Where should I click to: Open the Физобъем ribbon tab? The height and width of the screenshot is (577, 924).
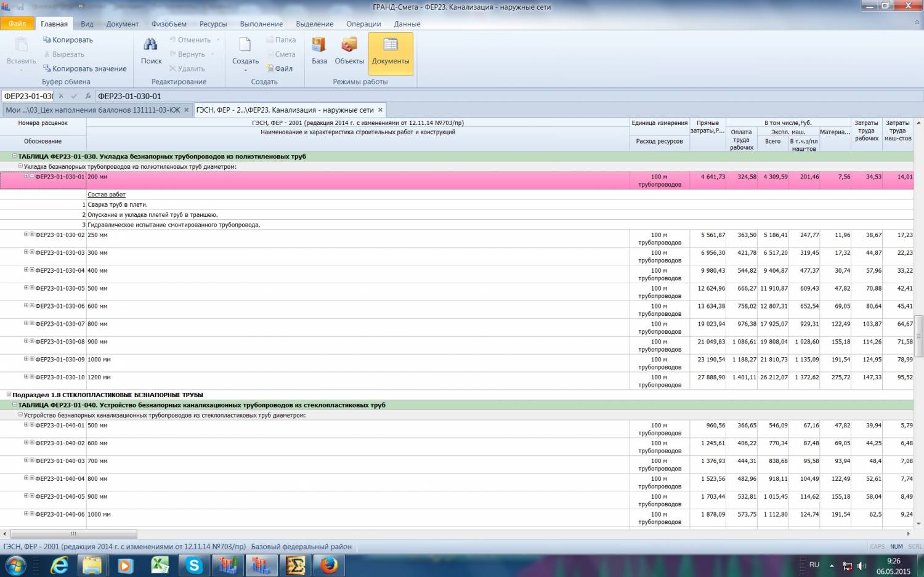[x=169, y=24]
